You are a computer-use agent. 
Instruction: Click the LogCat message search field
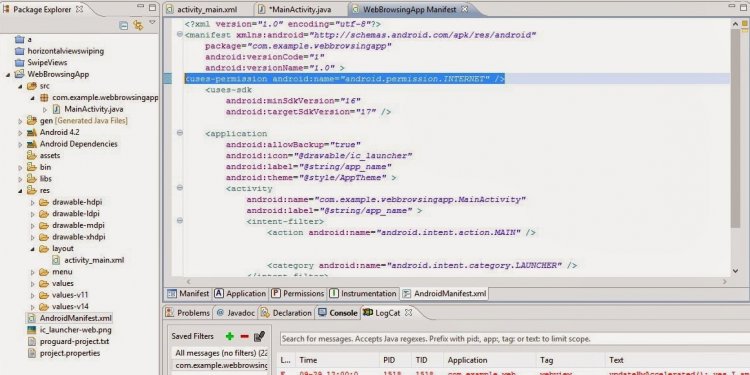[x=514, y=339]
